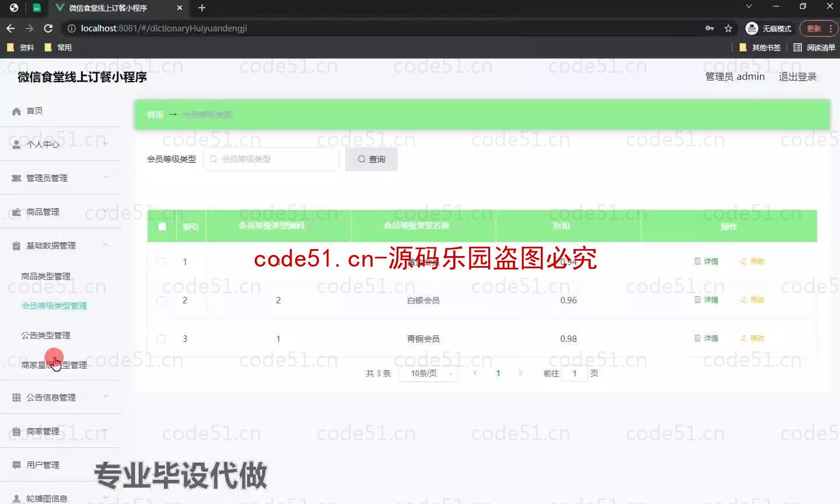Check the checkbox for row index 1
The width and height of the screenshot is (840, 504).
(161, 262)
